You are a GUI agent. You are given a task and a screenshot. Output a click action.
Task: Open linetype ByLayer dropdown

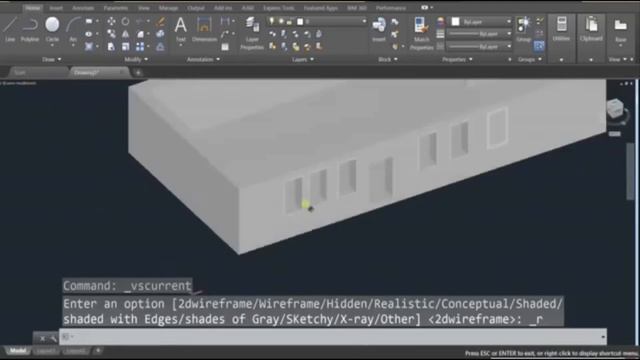pos(509,47)
